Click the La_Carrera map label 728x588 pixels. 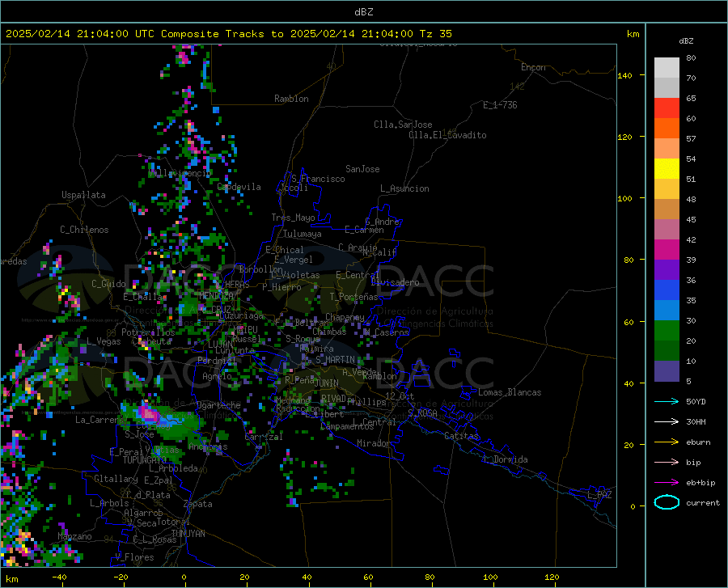click(99, 420)
